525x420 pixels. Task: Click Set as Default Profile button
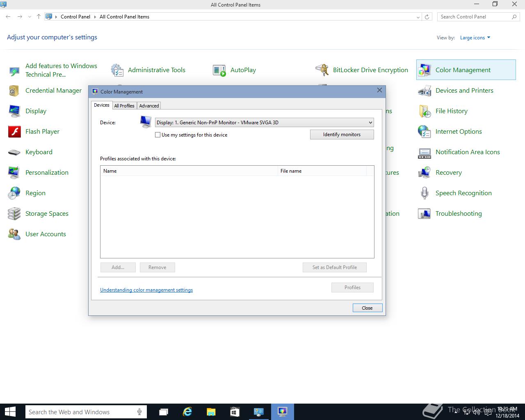334,267
